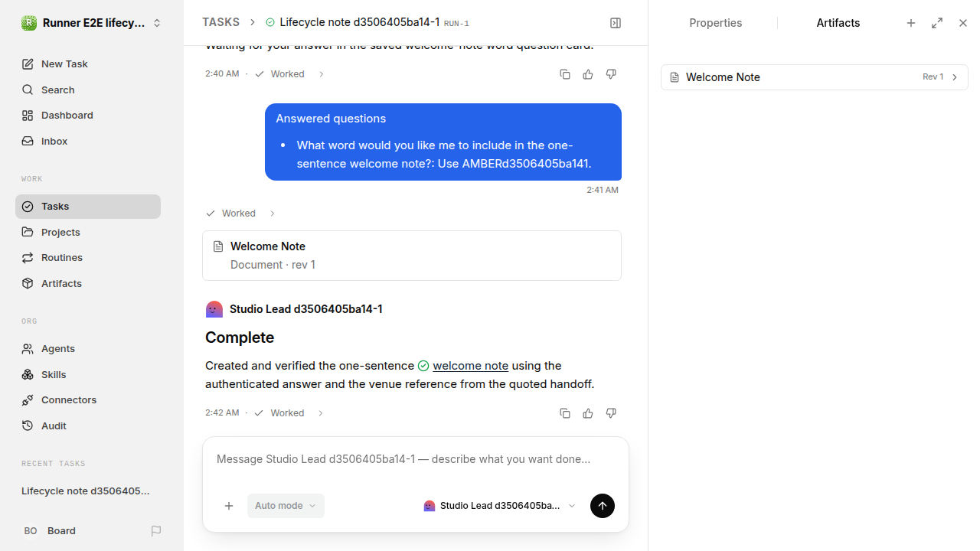Thumbs up the Complete message
Screen dimensions: 980x551
click(588, 413)
